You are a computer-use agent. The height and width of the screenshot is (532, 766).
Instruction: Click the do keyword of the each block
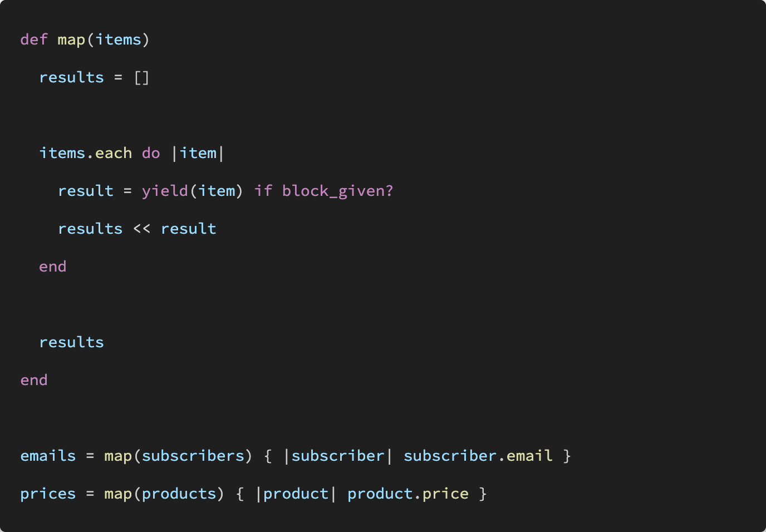tap(151, 153)
